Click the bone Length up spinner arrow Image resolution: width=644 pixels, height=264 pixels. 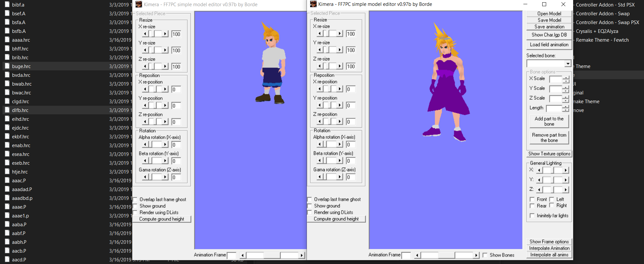(566, 107)
